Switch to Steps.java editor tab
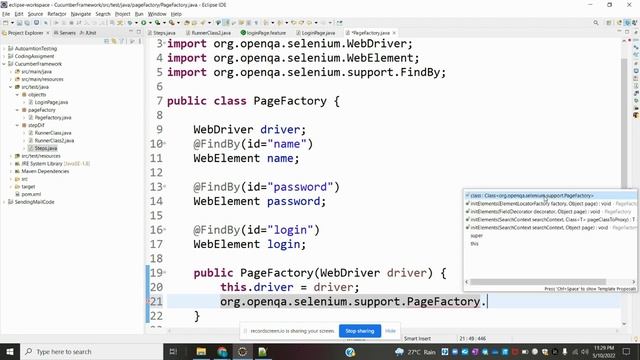640x360 pixels. tap(162, 33)
